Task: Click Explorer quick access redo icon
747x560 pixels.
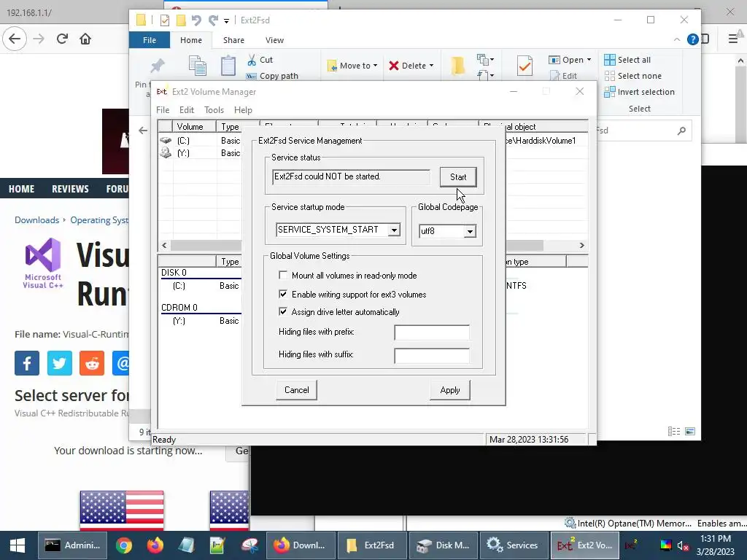Action: coord(213,20)
